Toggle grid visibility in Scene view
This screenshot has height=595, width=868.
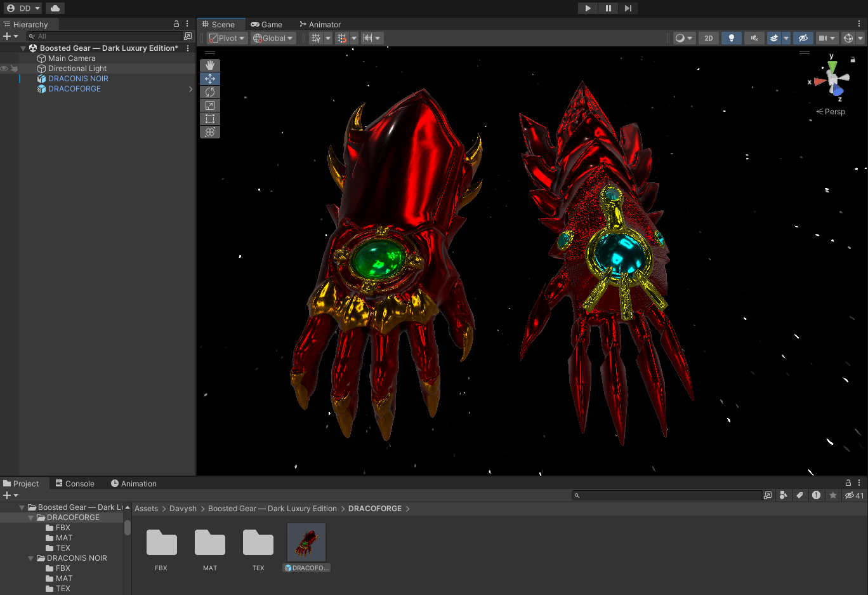[316, 38]
